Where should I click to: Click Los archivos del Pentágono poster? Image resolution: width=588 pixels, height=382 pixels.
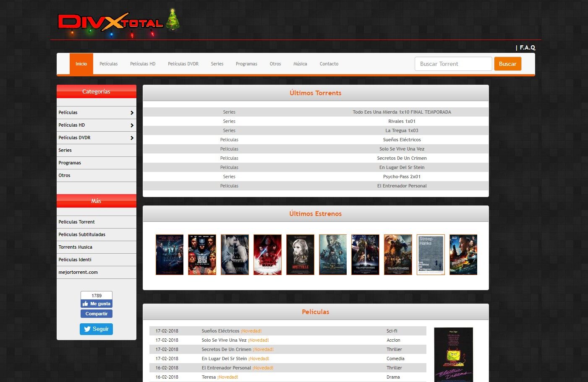tap(431, 255)
